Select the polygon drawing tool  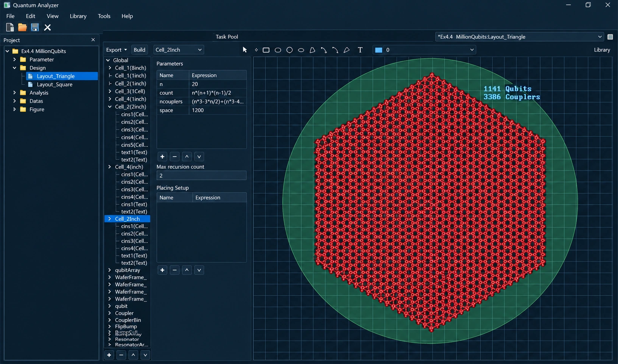pos(312,50)
